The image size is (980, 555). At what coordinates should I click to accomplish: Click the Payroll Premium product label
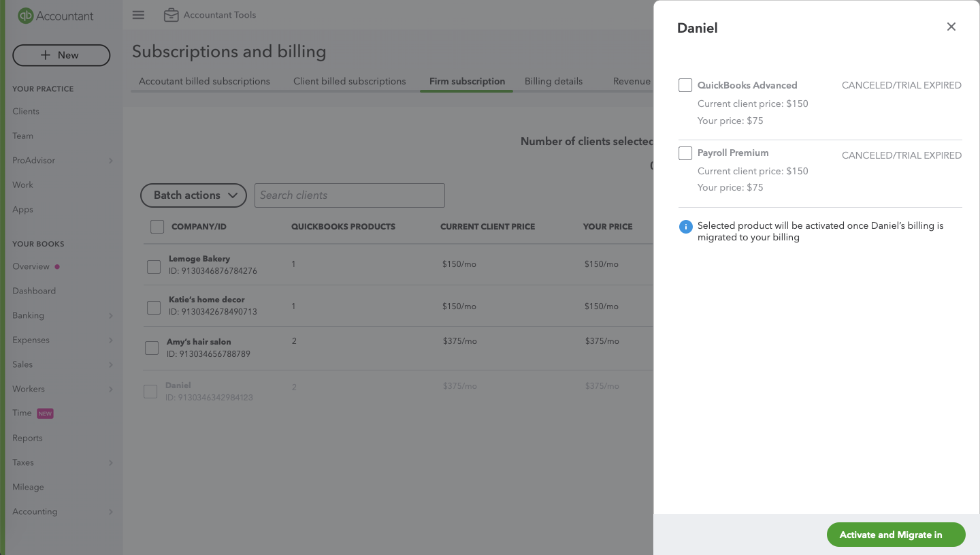coord(733,153)
